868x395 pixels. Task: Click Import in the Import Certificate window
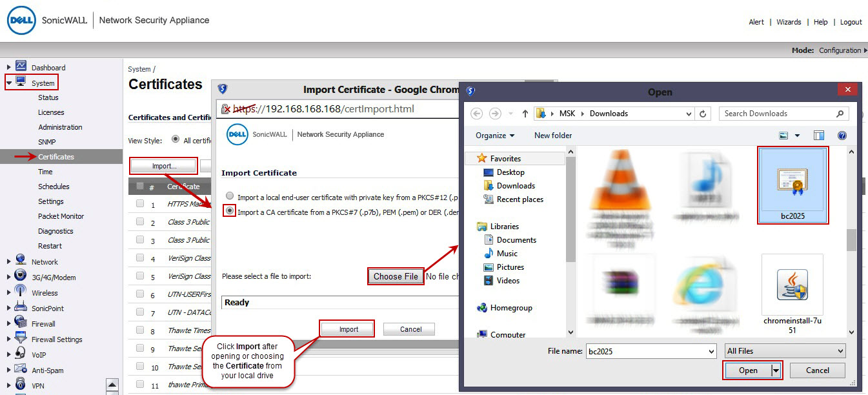(348, 329)
